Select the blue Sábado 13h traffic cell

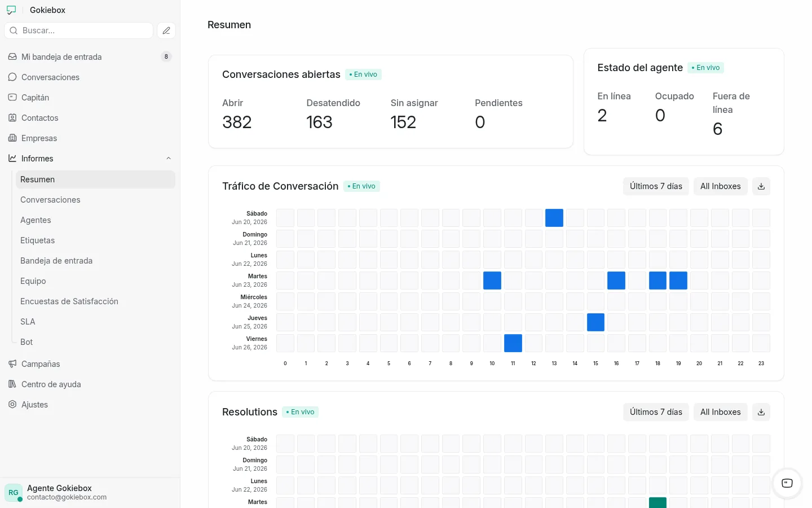pyautogui.click(x=554, y=218)
